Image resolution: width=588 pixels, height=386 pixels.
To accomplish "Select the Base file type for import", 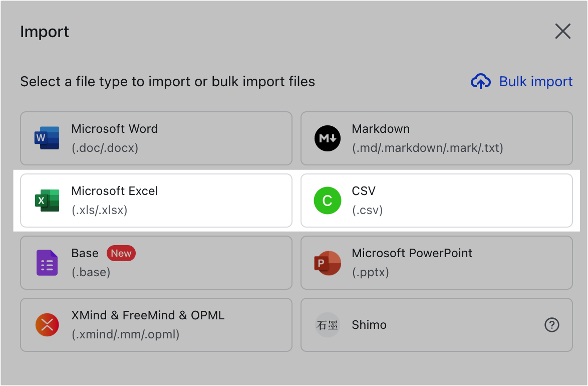I will [156, 263].
